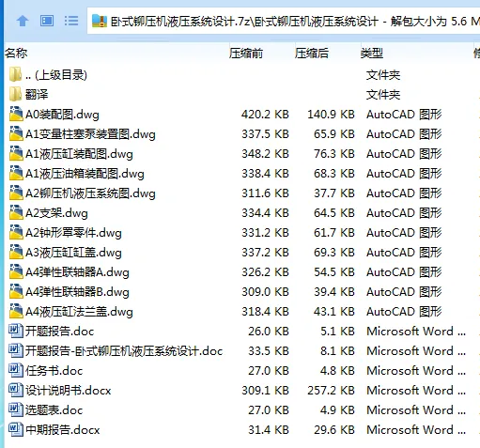
Task: Select 开题报告-卧式铆压机液压系统设计.doc Word icon
Action: 16,350
